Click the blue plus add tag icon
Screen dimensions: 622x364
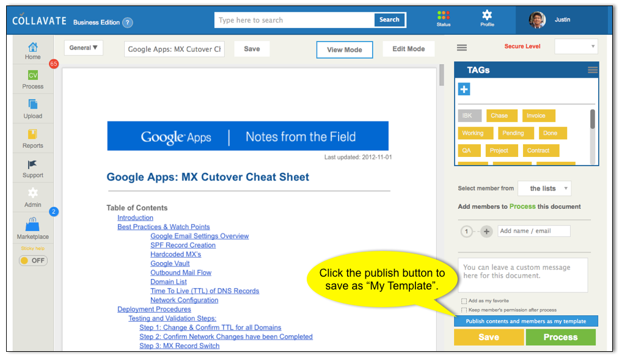tap(464, 89)
